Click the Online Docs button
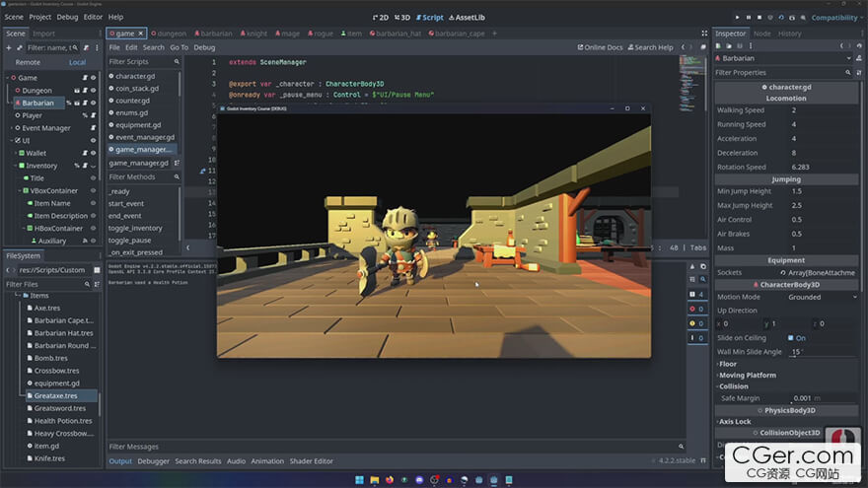 pos(600,47)
